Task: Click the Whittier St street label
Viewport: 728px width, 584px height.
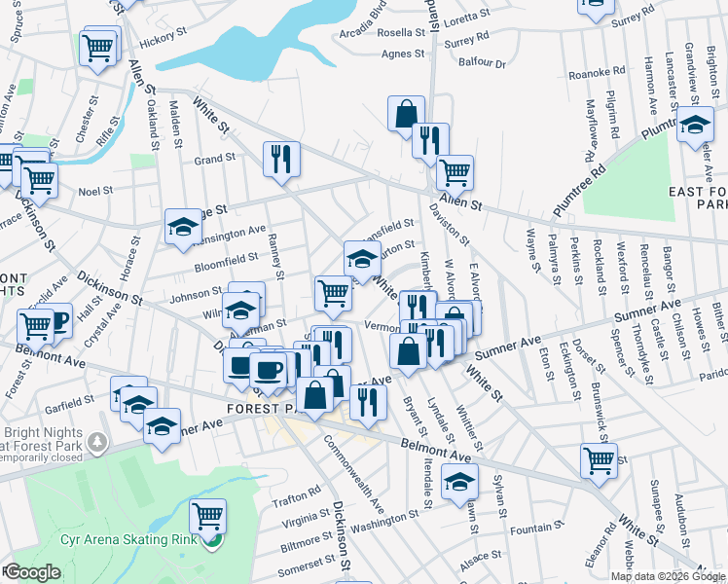Action: coord(469,427)
